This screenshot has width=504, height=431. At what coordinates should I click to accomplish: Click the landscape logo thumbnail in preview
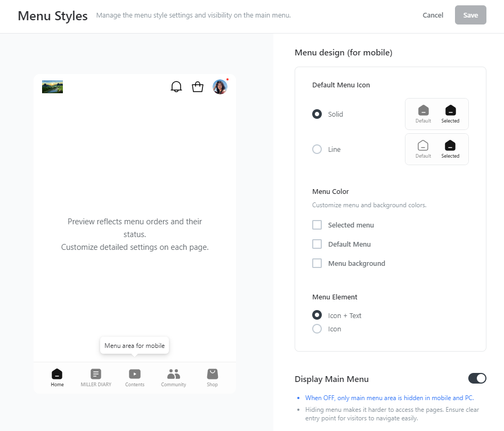click(52, 87)
